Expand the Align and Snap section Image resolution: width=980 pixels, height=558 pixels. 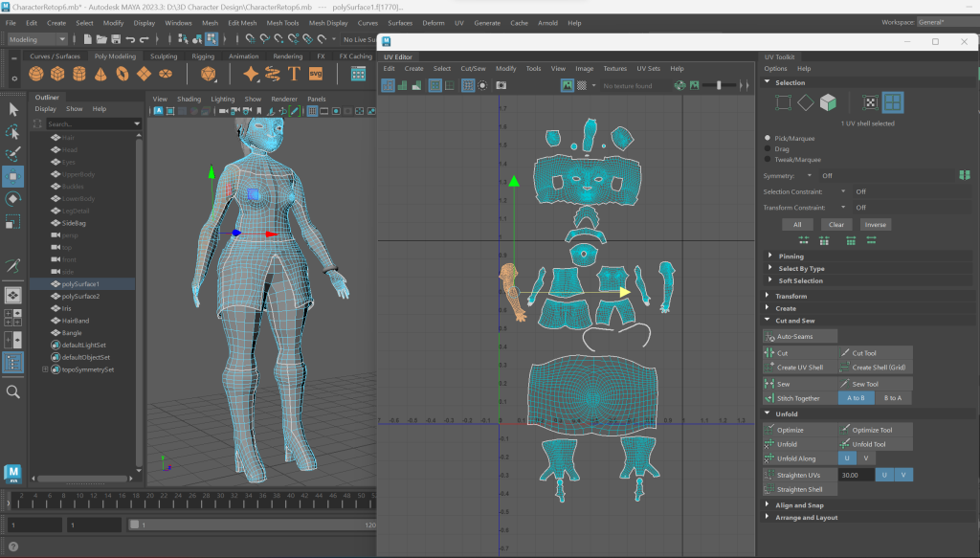tap(799, 504)
